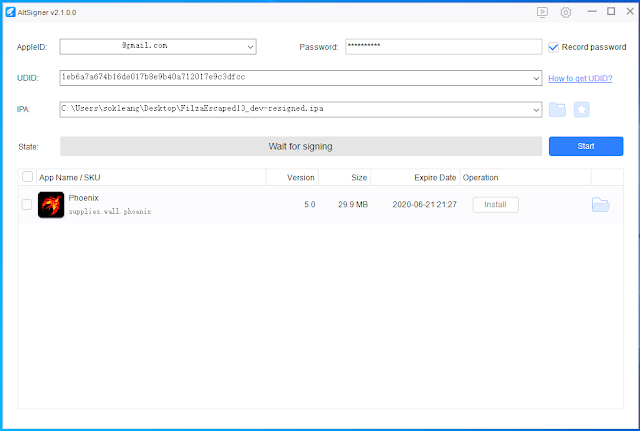This screenshot has width=640, height=431.
Task: Click Install button for Phoenix
Action: (x=496, y=204)
